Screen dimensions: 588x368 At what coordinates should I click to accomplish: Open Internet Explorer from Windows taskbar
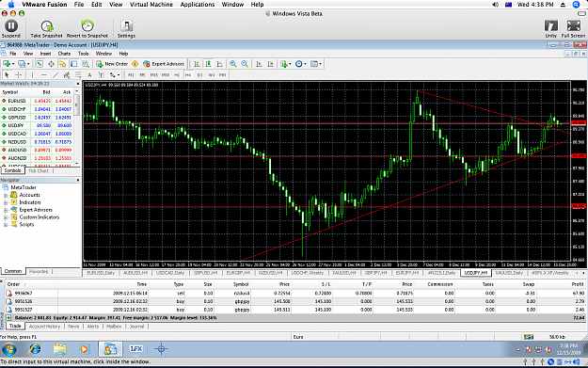(x=35, y=349)
